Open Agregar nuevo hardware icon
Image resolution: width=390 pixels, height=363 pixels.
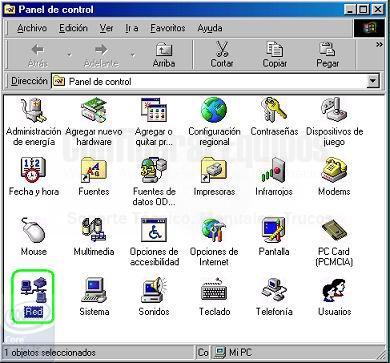click(94, 110)
